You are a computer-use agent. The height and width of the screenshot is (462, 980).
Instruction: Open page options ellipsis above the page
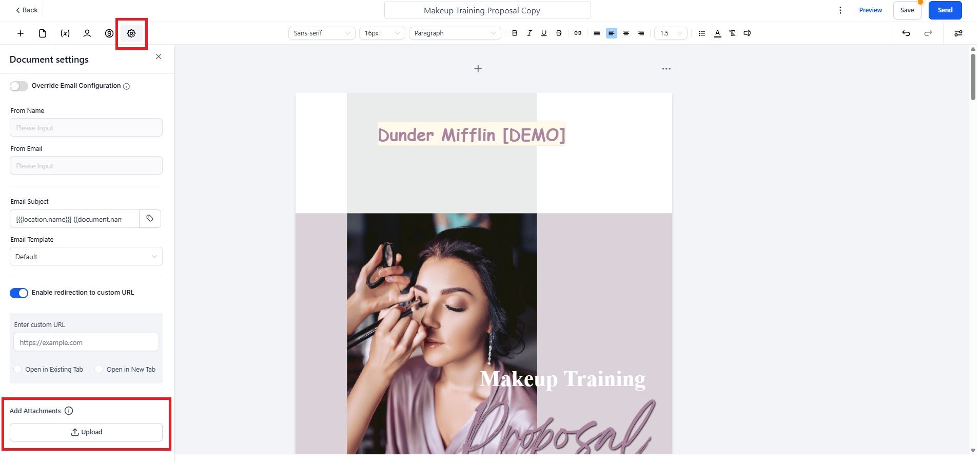666,69
